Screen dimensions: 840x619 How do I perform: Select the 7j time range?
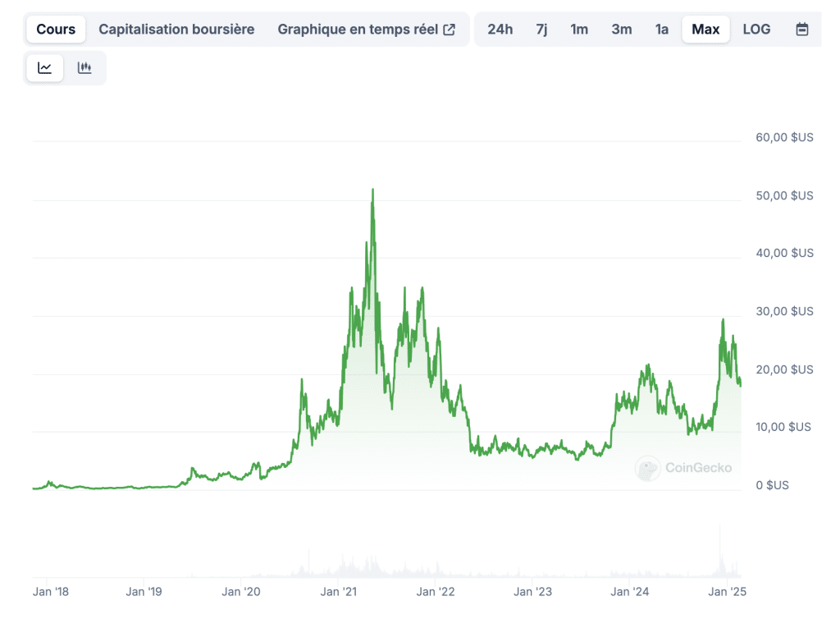click(541, 30)
